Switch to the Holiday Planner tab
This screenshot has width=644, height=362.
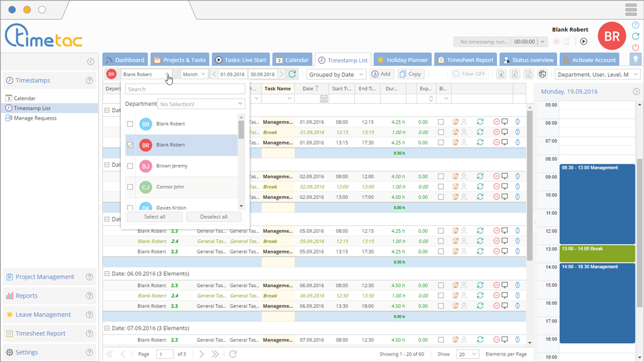[403, 60]
